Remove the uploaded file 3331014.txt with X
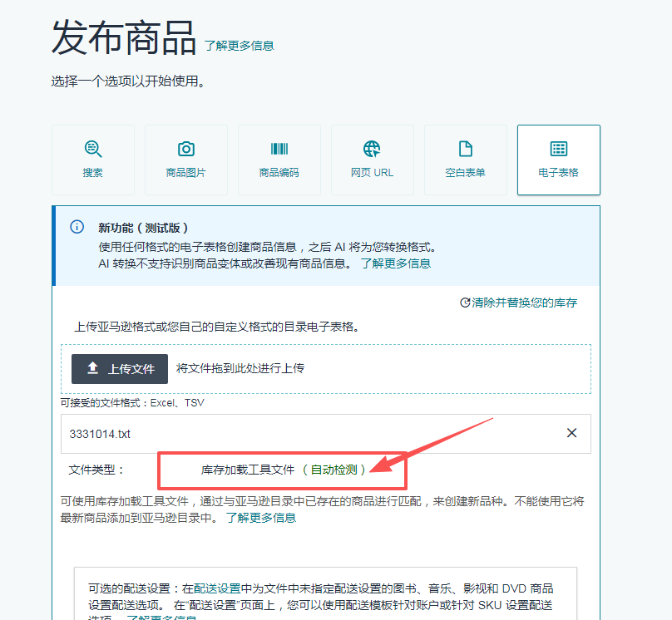The height and width of the screenshot is (620, 672). pyautogui.click(x=571, y=433)
